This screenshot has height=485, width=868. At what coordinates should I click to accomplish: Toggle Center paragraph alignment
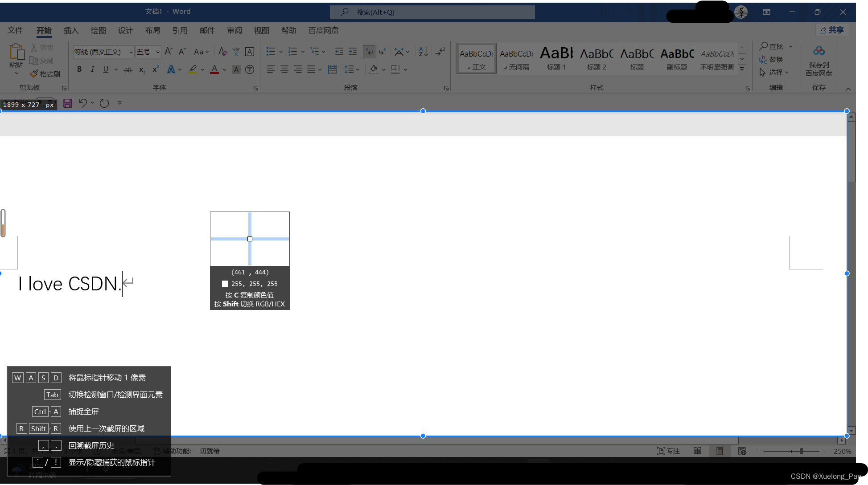[x=284, y=69]
